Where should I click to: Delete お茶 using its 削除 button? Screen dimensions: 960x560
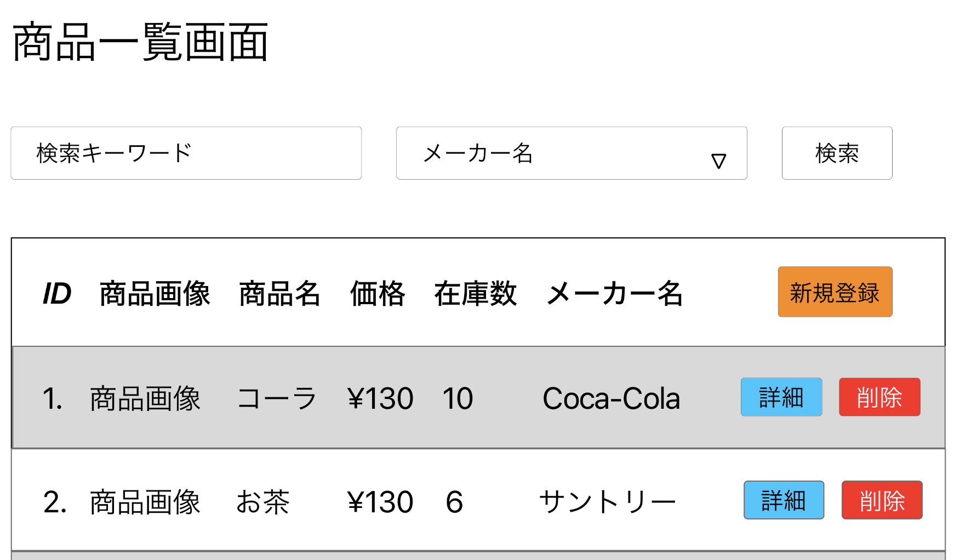881,500
